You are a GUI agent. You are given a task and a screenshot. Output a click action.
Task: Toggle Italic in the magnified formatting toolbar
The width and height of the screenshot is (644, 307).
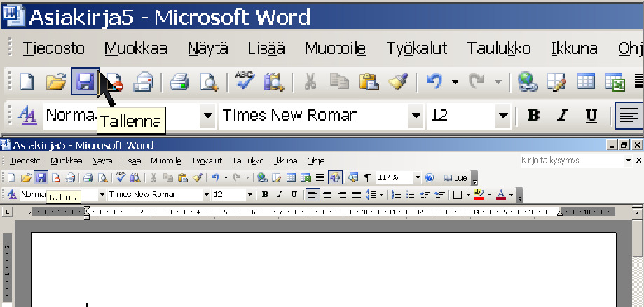562,116
